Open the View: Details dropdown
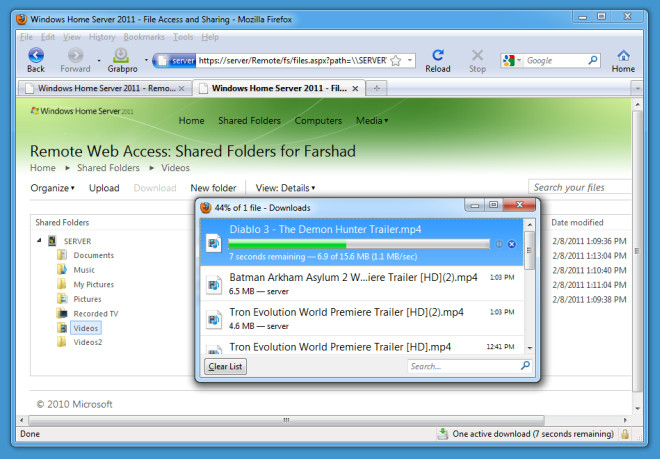 [285, 188]
